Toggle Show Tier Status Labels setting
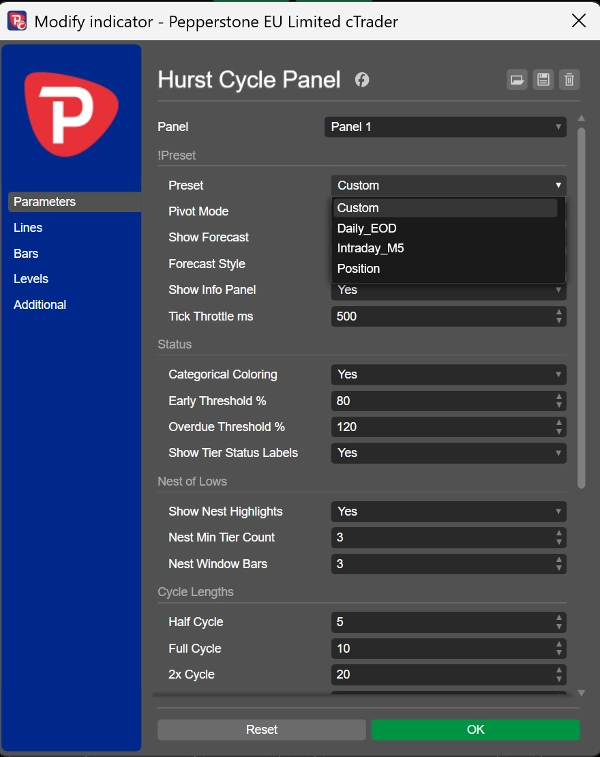This screenshot has width=600, height=757. coord(448,453)
